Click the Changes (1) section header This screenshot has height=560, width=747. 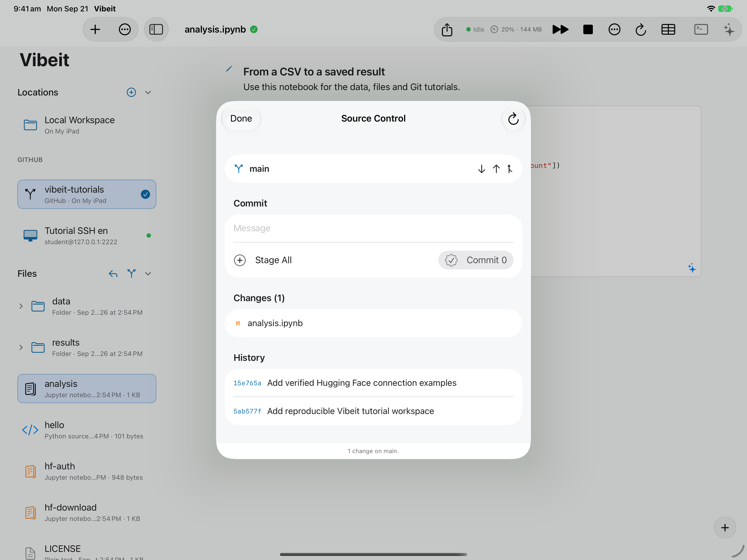[x=259, y=298]
